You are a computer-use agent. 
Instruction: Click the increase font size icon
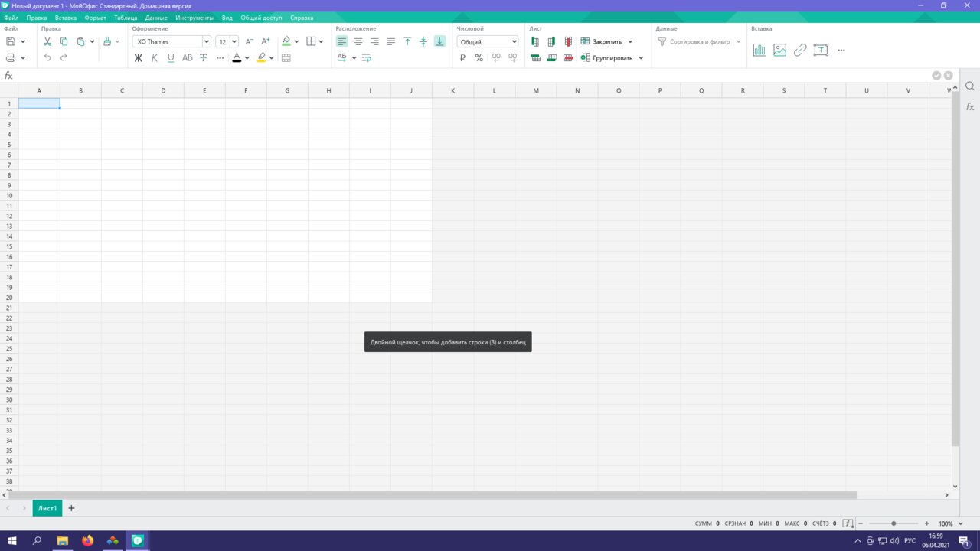pyautogui.click(x=266, y=41)
